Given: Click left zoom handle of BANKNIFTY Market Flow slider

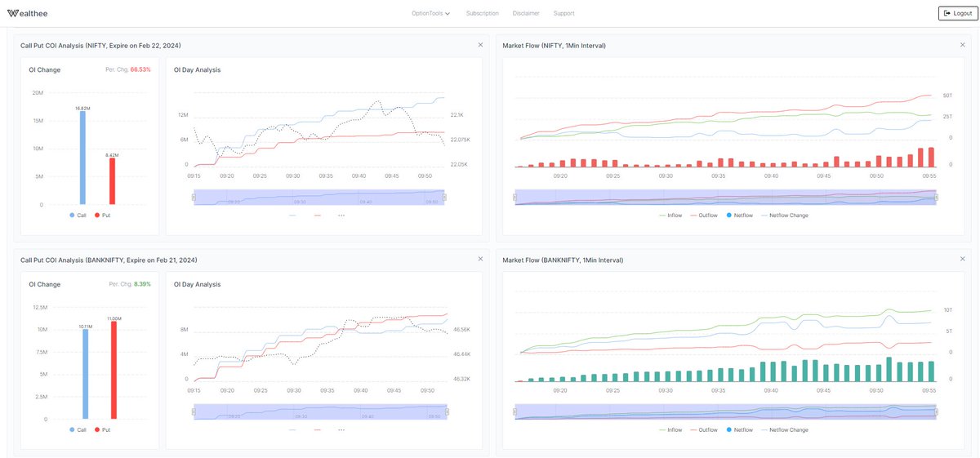Looking at the screenshot, I should coord(514,411).
